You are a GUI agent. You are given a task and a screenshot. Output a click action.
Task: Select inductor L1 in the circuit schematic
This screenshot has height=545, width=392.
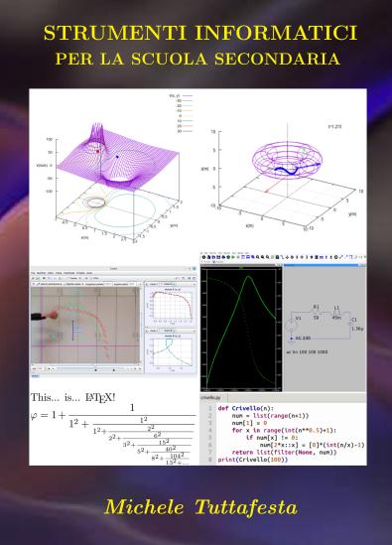[x=336, y=312]
